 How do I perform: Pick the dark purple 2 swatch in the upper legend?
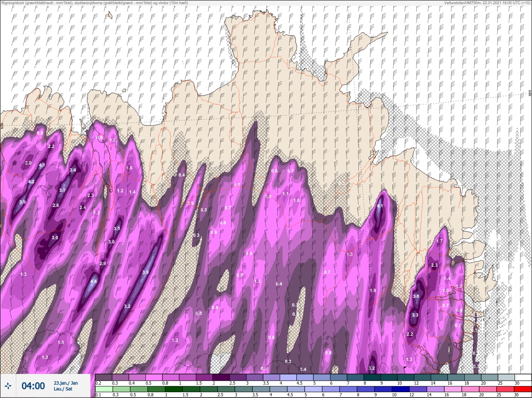click(x=221, y=377)
